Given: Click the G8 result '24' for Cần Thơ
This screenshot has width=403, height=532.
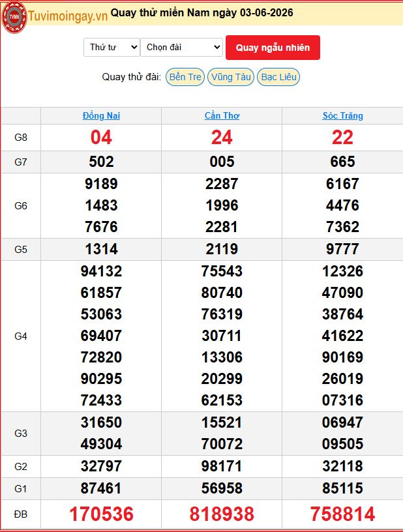Looking at the screenshot, I should 222,138.
